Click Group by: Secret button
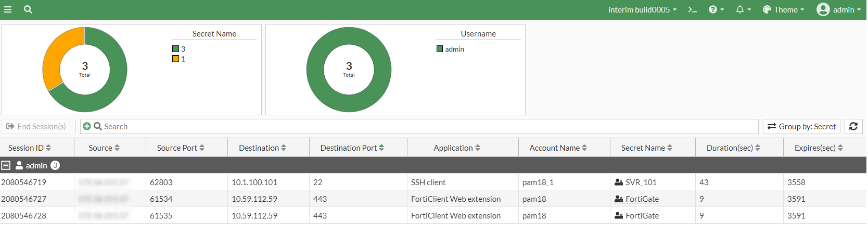Viewport: 868px width, 231px height. pos(802,126)
